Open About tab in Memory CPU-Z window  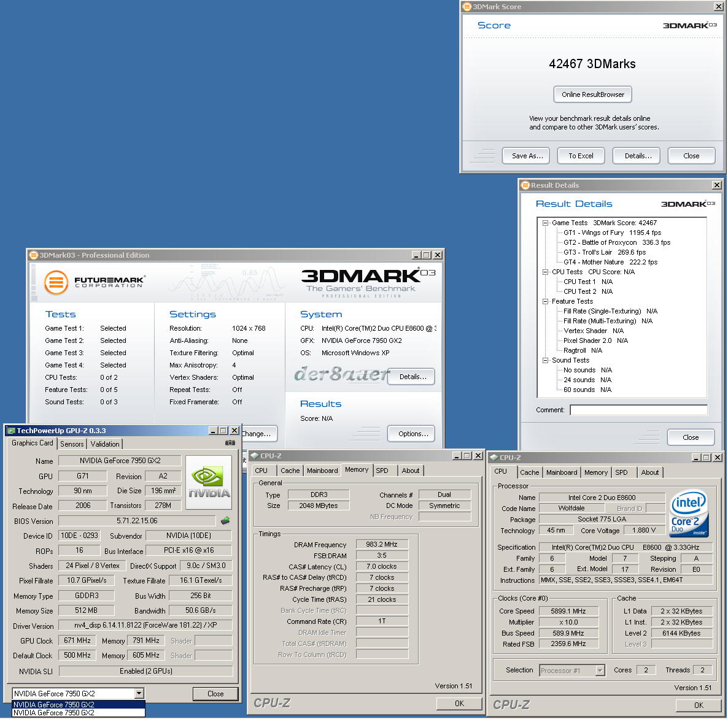411,471
